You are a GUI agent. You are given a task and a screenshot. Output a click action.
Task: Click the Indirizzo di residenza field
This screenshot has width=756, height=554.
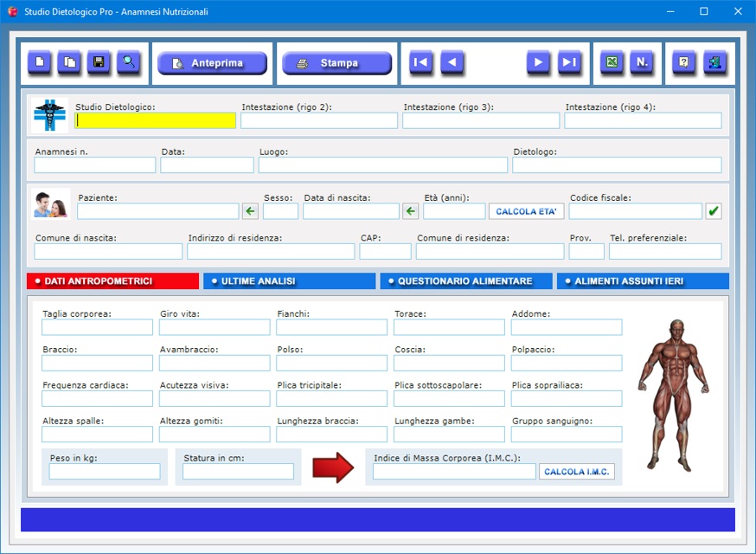[271, 251]
